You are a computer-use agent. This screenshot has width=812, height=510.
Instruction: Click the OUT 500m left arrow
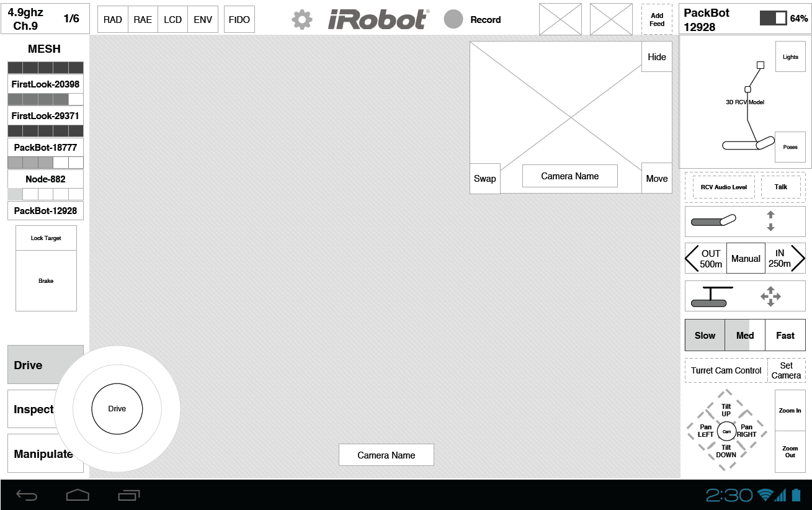coord(705,258)
